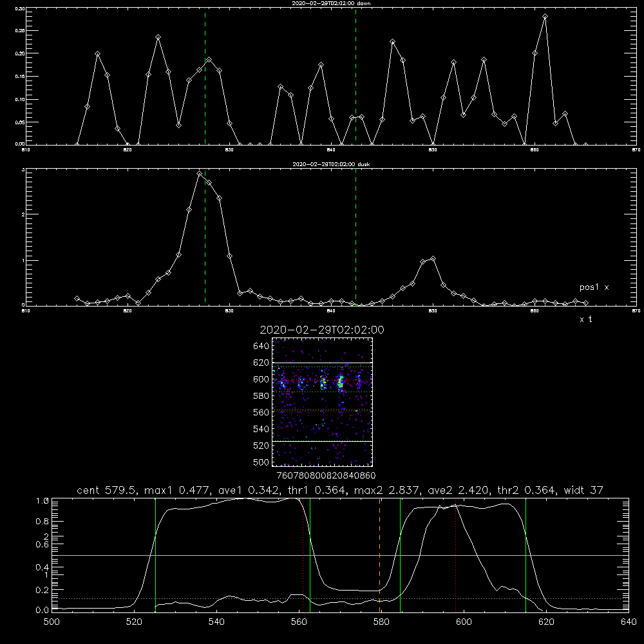Click the green vertical line near 563 in bottom plot
The image size is (644, 644).
coord(310,555)
